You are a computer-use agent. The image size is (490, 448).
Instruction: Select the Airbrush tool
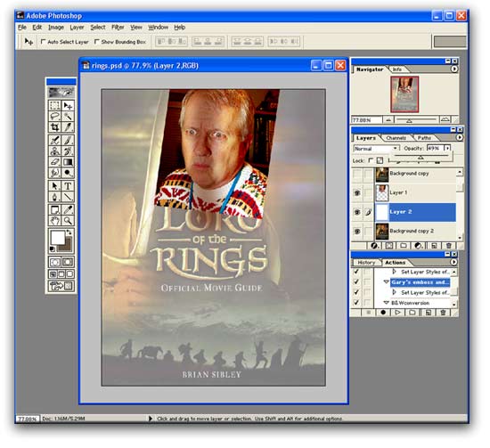(x=54, y=140)
